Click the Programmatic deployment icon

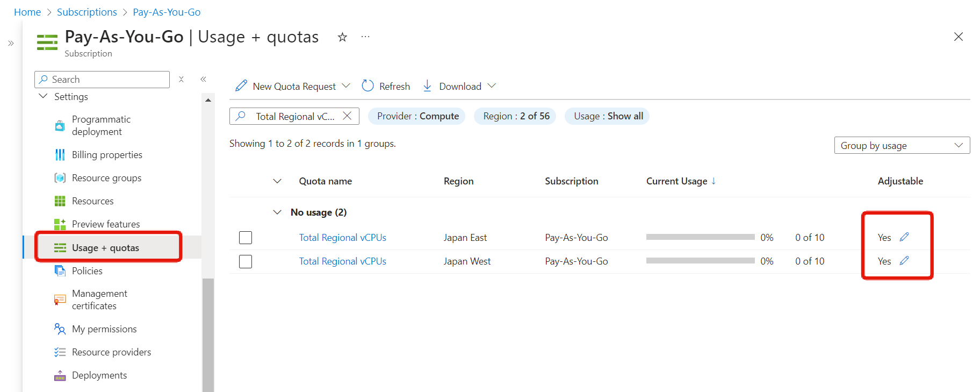60,126
